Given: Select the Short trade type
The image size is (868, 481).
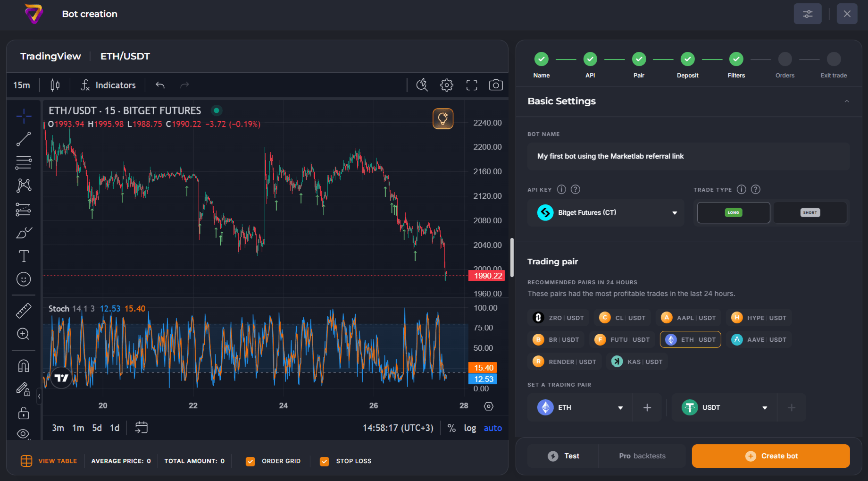Looking at the screenshot, I should tap(810, 212).
